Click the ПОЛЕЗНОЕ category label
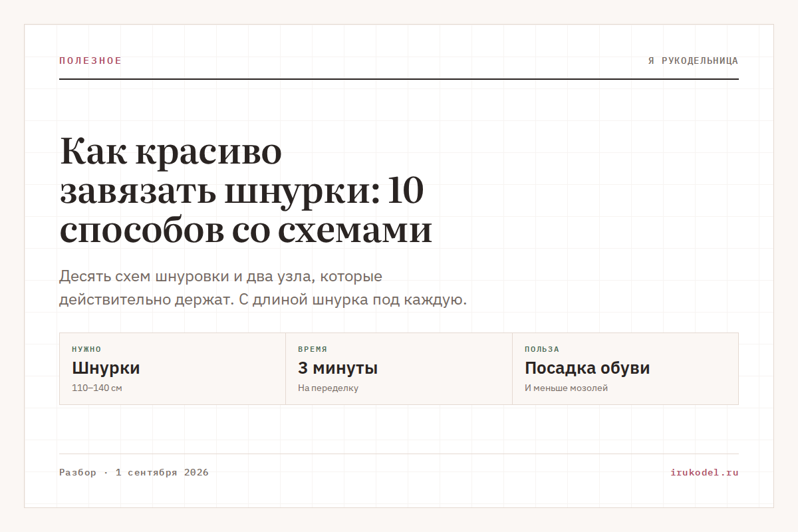 tap(90, 61)
